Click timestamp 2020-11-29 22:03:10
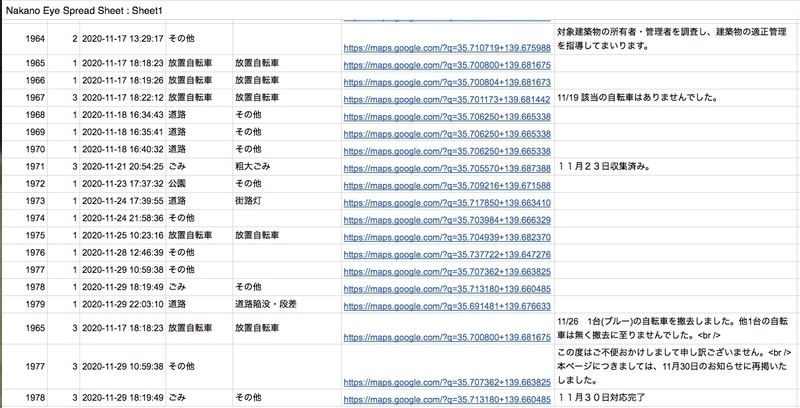The width and height of the screenshot is (800, 408). tap(122, 304)
